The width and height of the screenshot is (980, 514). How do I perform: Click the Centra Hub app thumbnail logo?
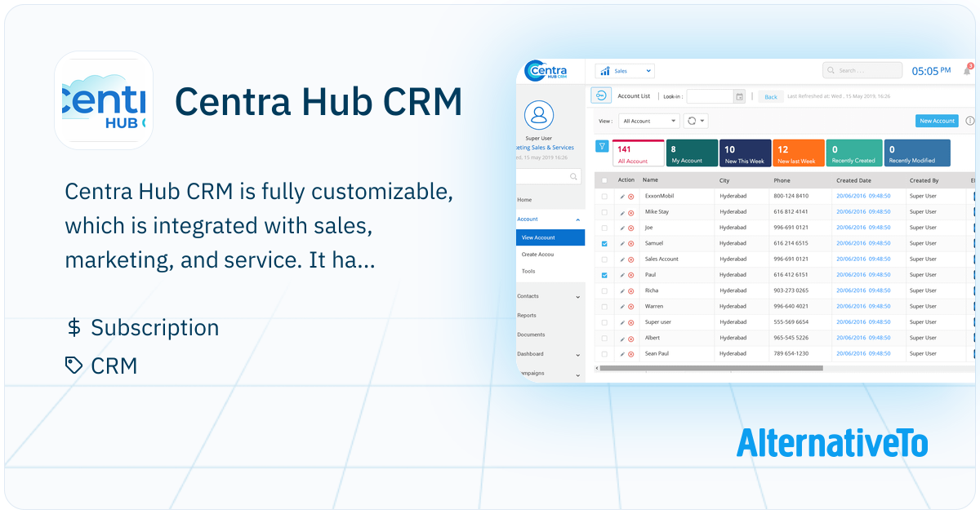104,100
